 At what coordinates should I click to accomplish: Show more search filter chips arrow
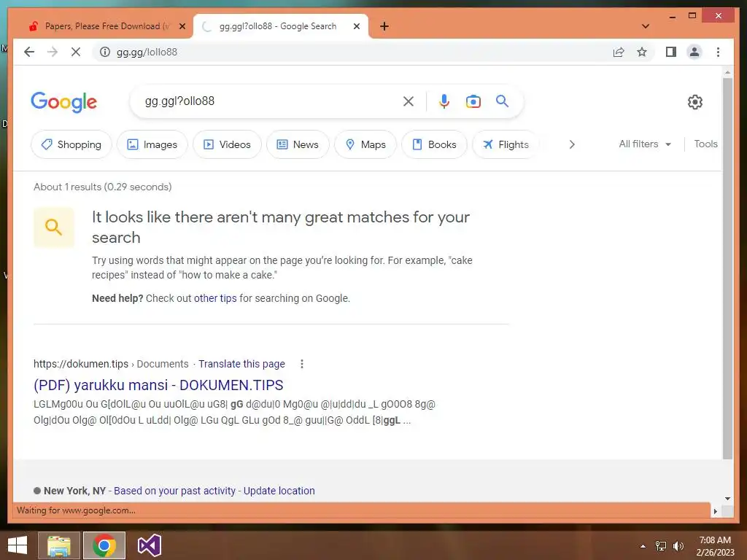coord(572,144)
